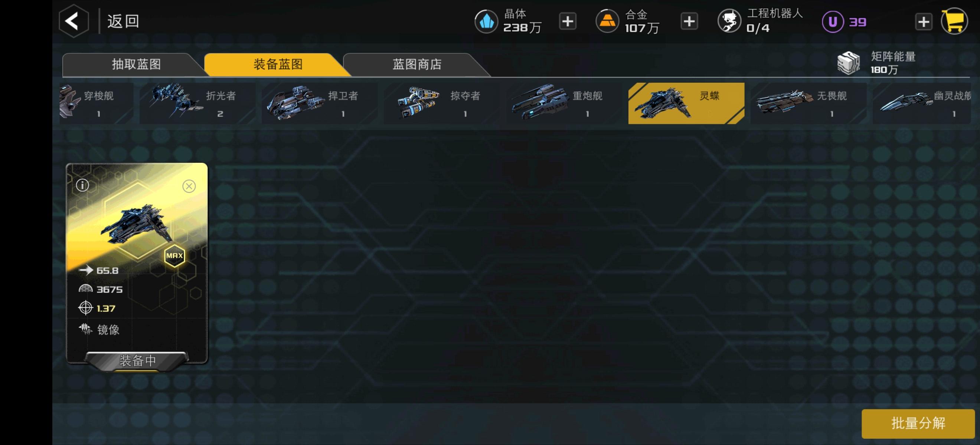Tap the engineering robot icon
980x445 pixels.
coord(729,21)
